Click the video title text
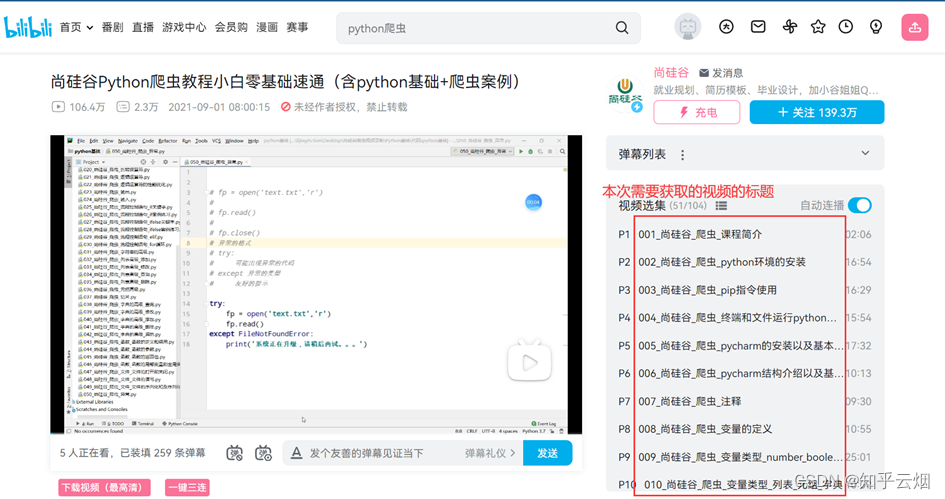Screen dimensions: 945x499 pos(287,81)
